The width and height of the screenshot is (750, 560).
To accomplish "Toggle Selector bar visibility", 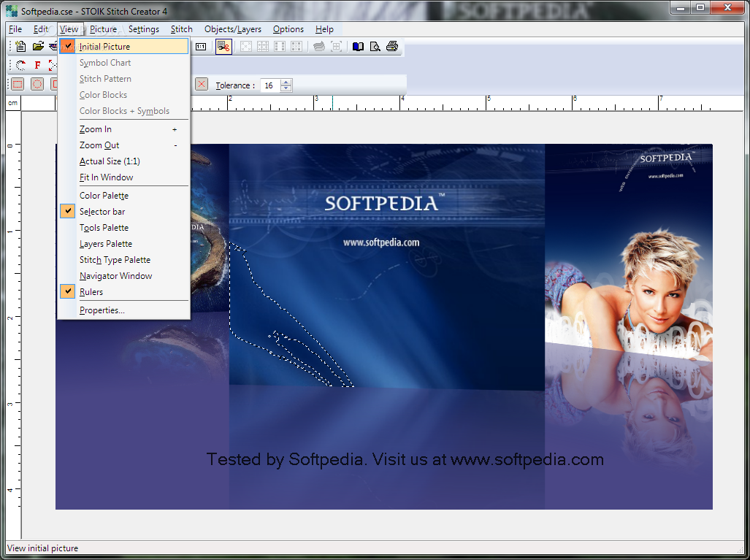I will tap(123, 212).
